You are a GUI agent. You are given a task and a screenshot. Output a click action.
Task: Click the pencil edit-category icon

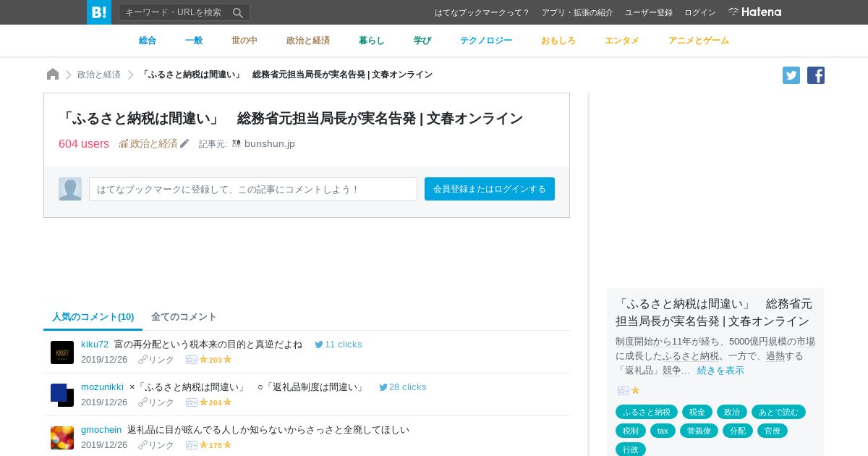(x=184, y=143)
